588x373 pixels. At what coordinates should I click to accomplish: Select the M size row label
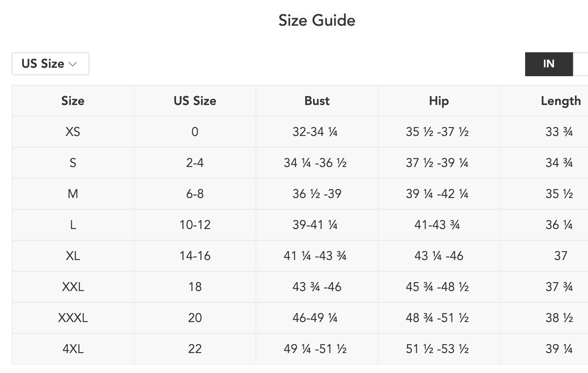coord(73,194)
